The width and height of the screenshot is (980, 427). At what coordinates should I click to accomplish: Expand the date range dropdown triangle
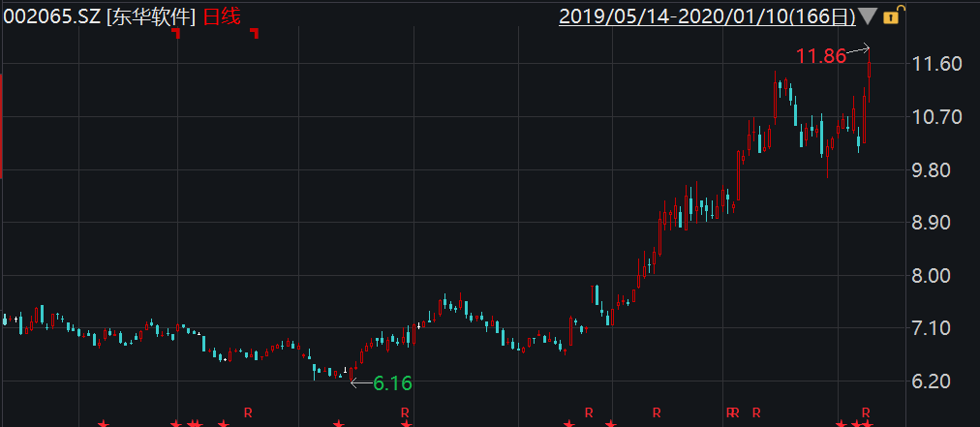[x=868, y=16]
